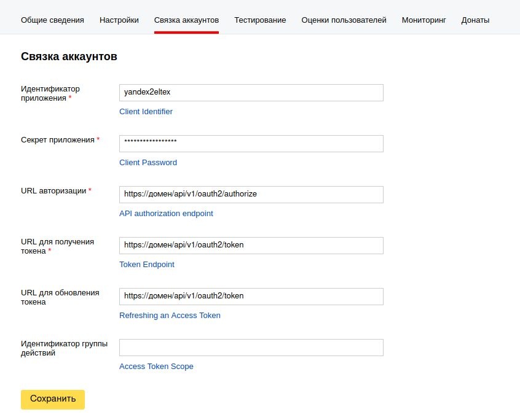
Task: Switch to the Мониторинг tab
Action: 424,20
